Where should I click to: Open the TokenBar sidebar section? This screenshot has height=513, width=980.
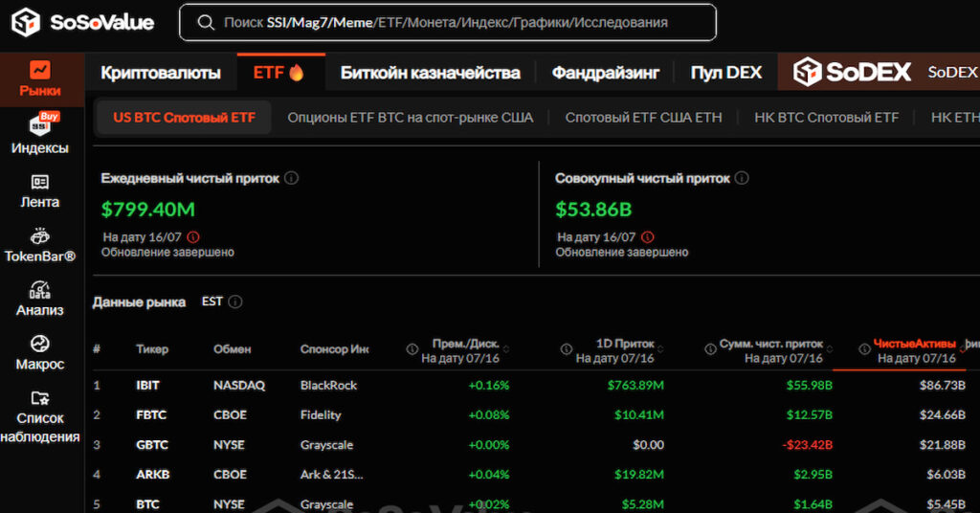click(x=40, y=246)
